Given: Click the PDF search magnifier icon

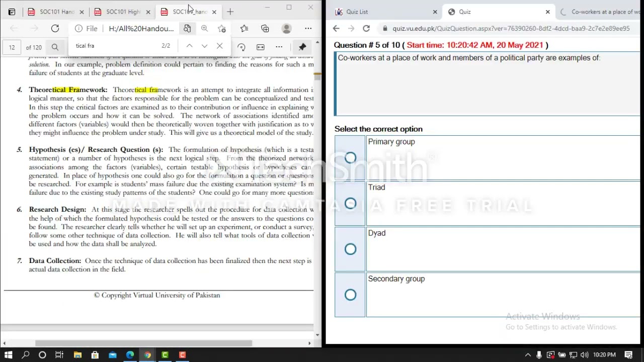Looking at the screenshot, I should 55,47.
